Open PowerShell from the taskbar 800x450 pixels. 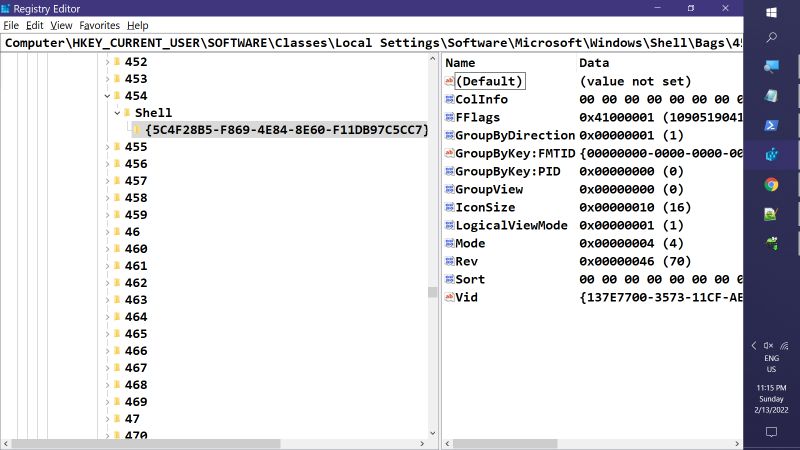(x=771, y=126)
